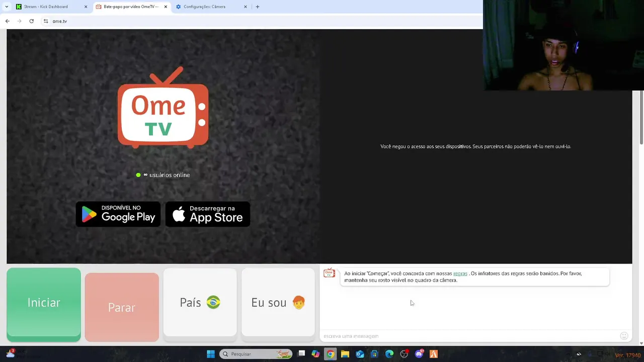644x362 pixels.
Task: Close the OmeTV tab
Action: pyautogui.click(x=166, y=7)
